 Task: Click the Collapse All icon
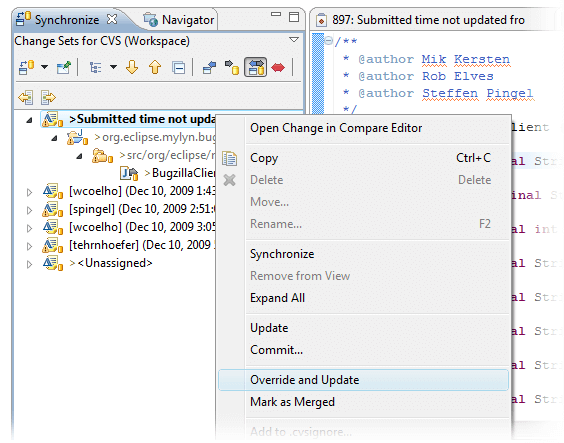tap(178, 67)
